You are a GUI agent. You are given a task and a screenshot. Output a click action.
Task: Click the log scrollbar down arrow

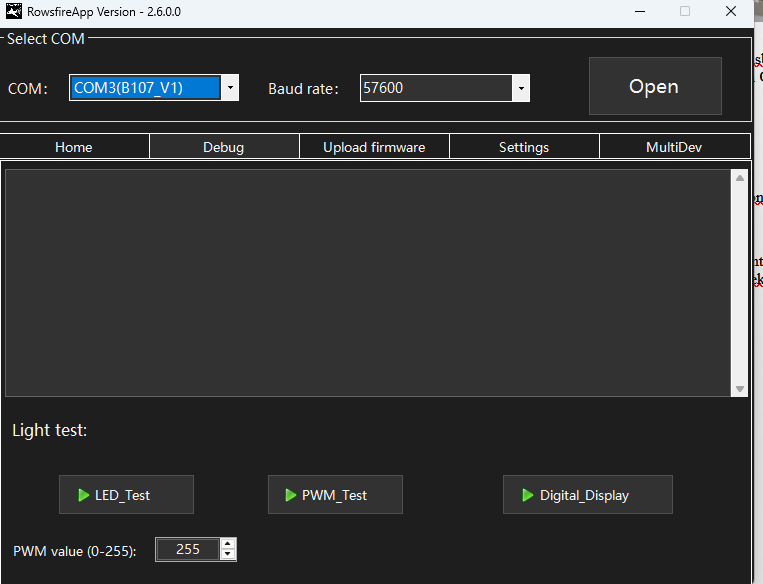coord(740,389)
